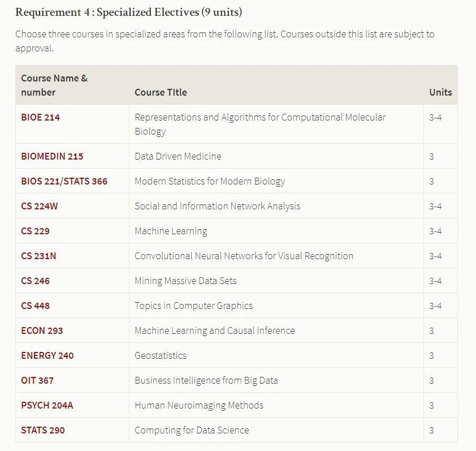This screenshot has height=451, width=476.
Task: Click the BIOS 221/STATS 366 link
Action: [64, 181]
